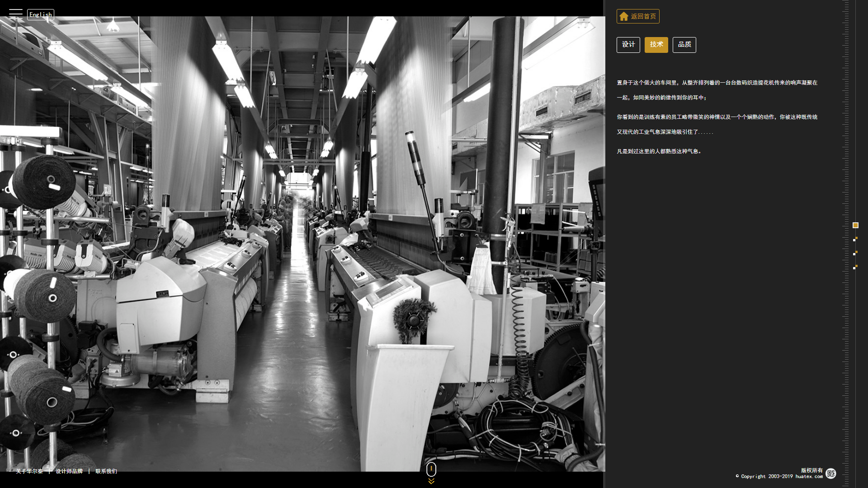Click the second page indicator dot
868x488 pixels.
pyautogui.click(x=855, y=239)
